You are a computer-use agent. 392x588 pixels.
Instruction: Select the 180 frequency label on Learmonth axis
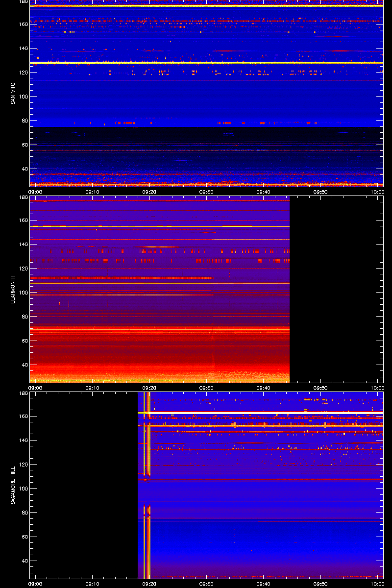[x=24, y=197]
